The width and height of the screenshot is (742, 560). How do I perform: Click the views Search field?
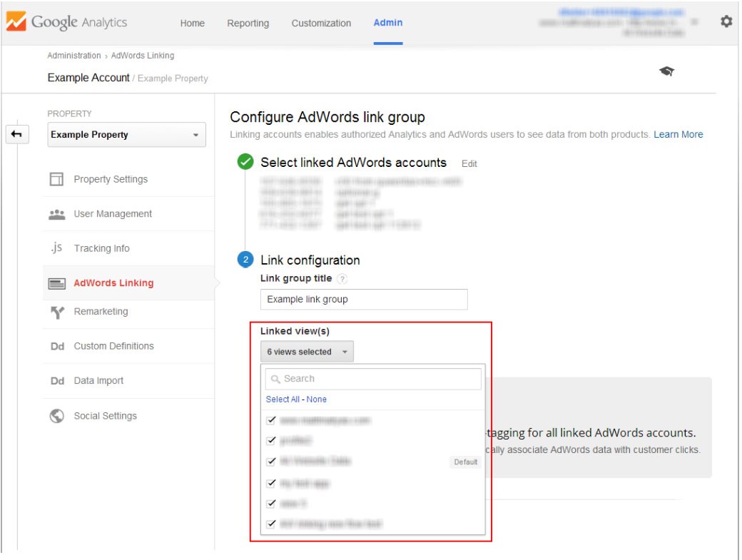(x=373, y=379)
